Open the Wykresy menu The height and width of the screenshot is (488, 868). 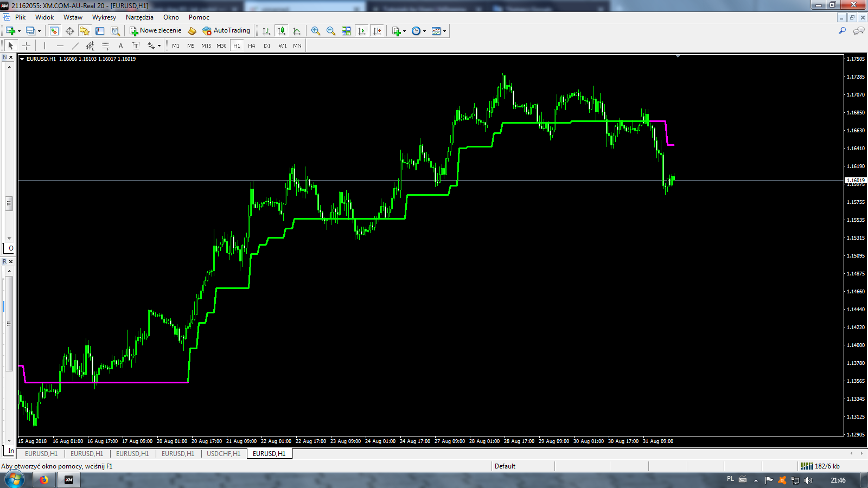(x=104, y=17)
